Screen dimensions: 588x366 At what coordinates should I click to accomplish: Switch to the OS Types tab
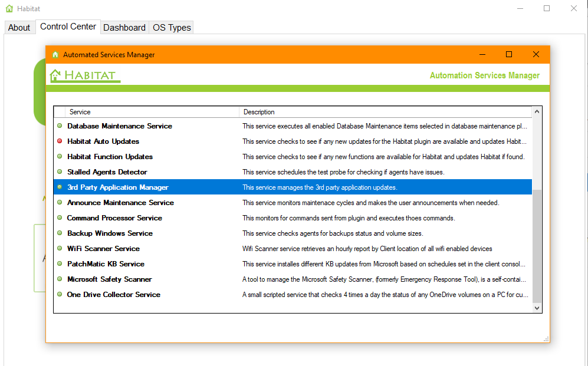point(172,27)
